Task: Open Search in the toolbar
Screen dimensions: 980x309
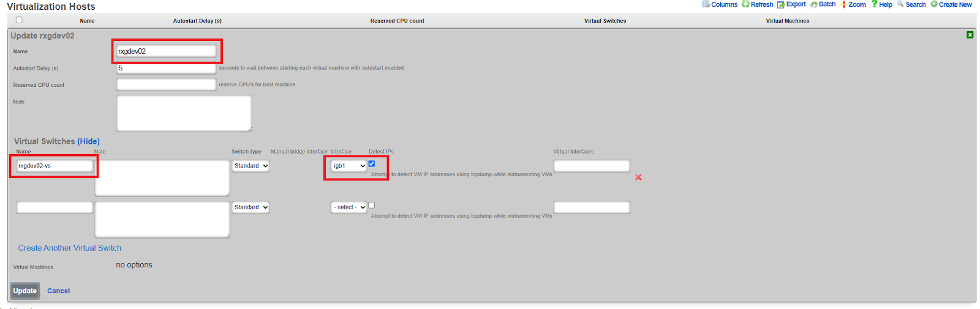Action: coord(911,4)
